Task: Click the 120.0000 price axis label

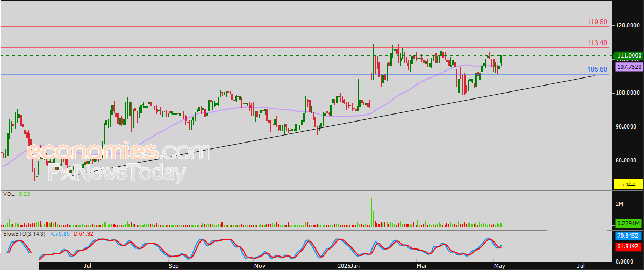Action: click(x=628, y=25)
